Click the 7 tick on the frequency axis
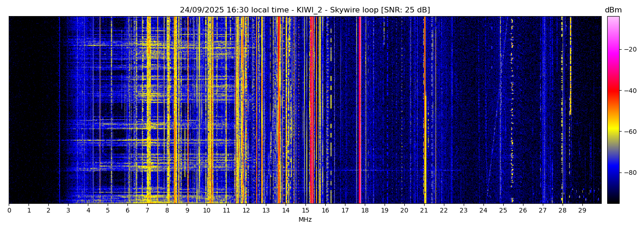This screenshot has height=230, width=644. point(147,210)
